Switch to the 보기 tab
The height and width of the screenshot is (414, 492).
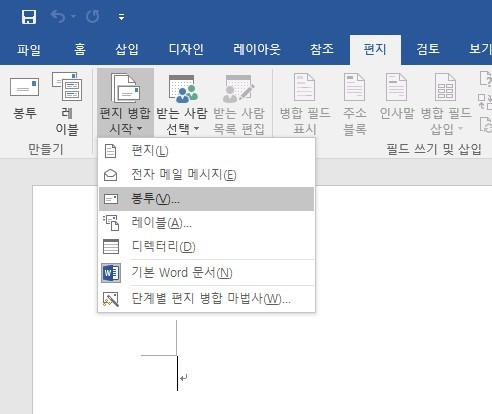(480, 50)
